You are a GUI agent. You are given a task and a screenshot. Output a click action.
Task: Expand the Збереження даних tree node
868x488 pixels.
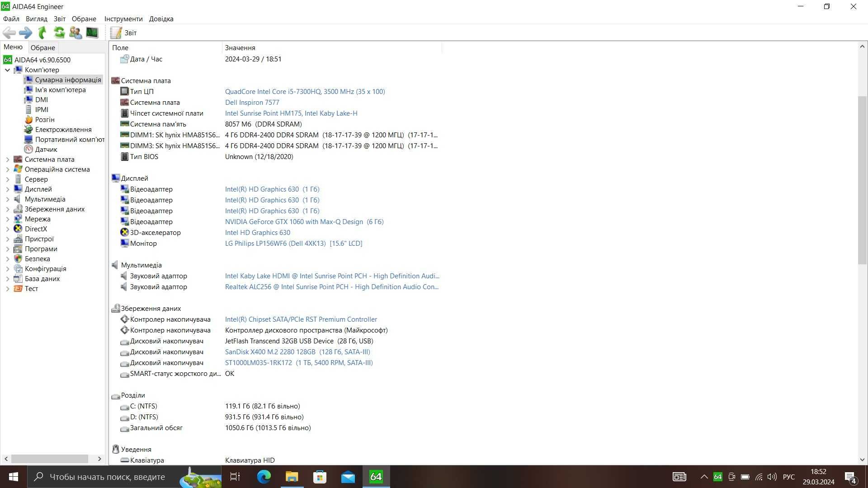tap(7, 209)
